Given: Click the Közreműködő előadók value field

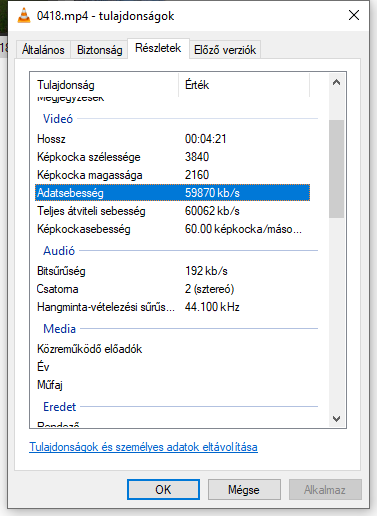Looking at the screenshot, I should [247, 349].
